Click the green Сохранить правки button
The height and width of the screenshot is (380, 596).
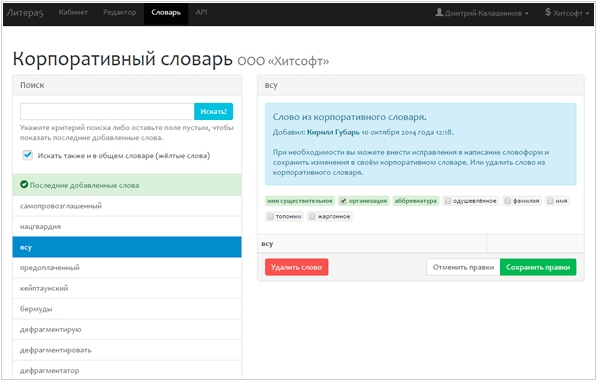[538, 267]
